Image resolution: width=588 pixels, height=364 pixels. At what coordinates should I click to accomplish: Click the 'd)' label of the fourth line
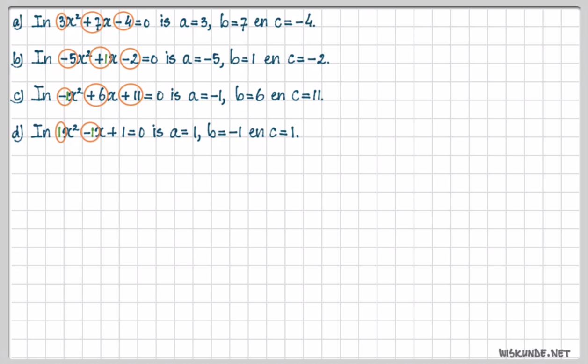click(18, 133)
